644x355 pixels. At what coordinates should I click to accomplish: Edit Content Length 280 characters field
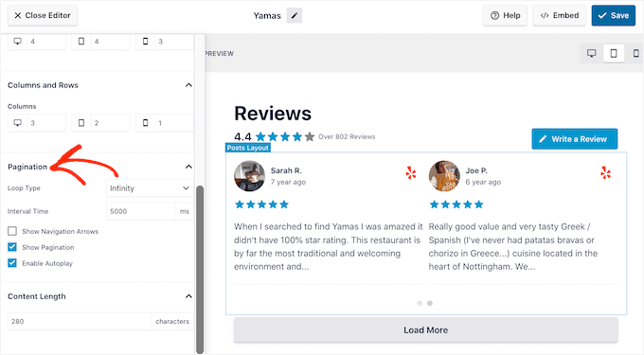point(79,321)
